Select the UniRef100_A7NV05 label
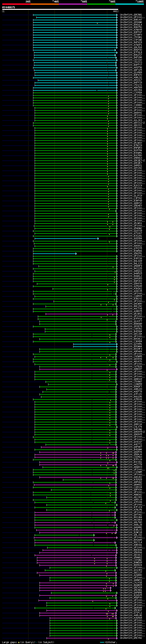Image resolution: width=146 pixels, height=644 pixels. click(131, 30)
